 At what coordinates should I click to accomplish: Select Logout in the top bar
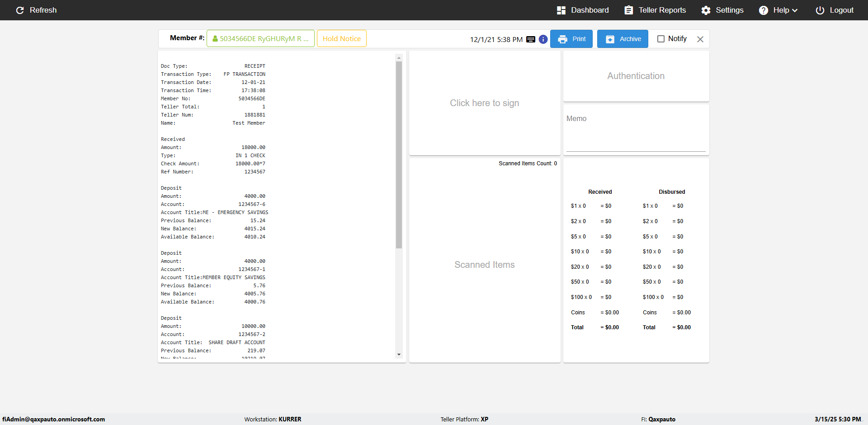coord(835,10)
